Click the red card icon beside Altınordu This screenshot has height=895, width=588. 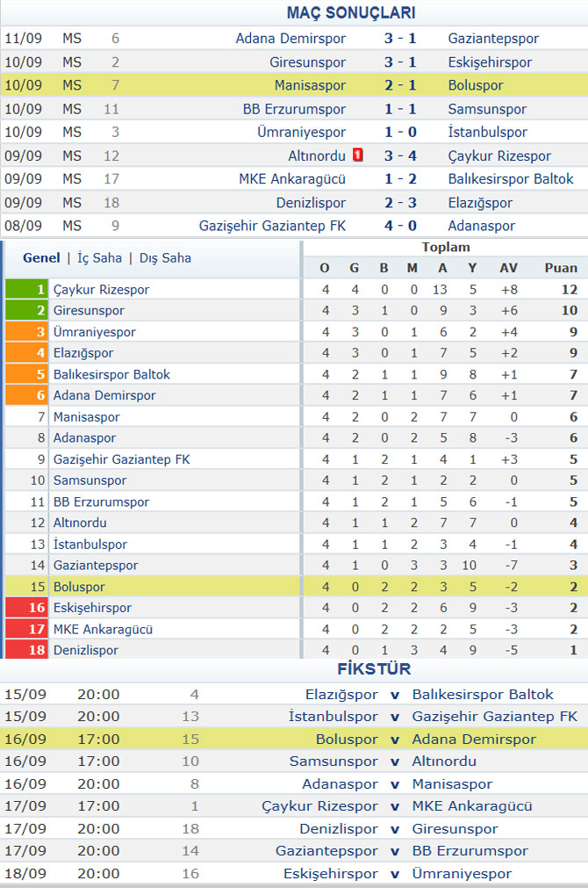click(x=357, y=155)
